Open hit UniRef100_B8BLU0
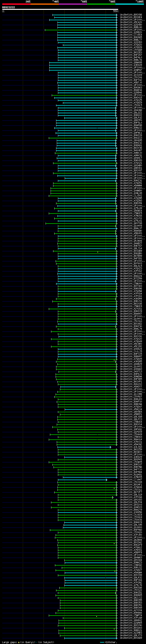Image resolution: width=146 pixels, height=644 pixels. [131, 27]
